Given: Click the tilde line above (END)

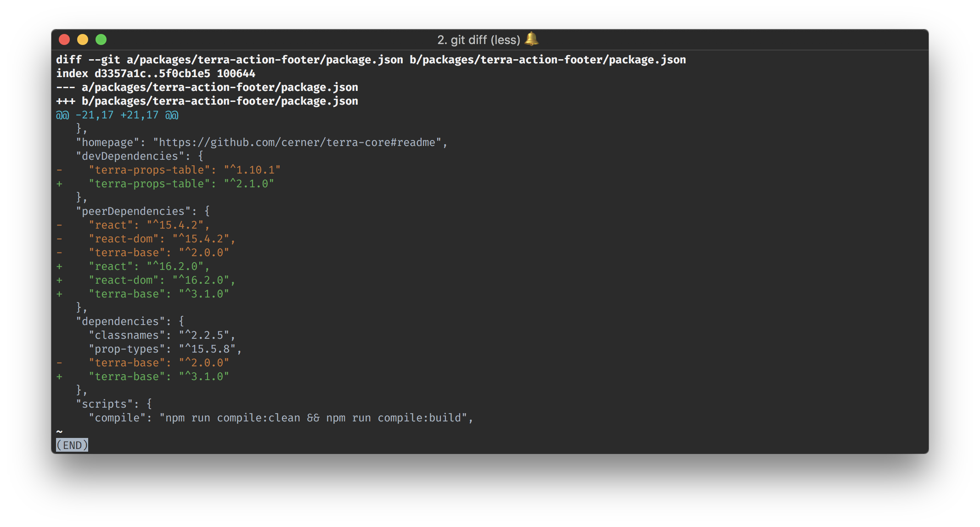Looking at the screenshot, I should [x=59, y=432].
